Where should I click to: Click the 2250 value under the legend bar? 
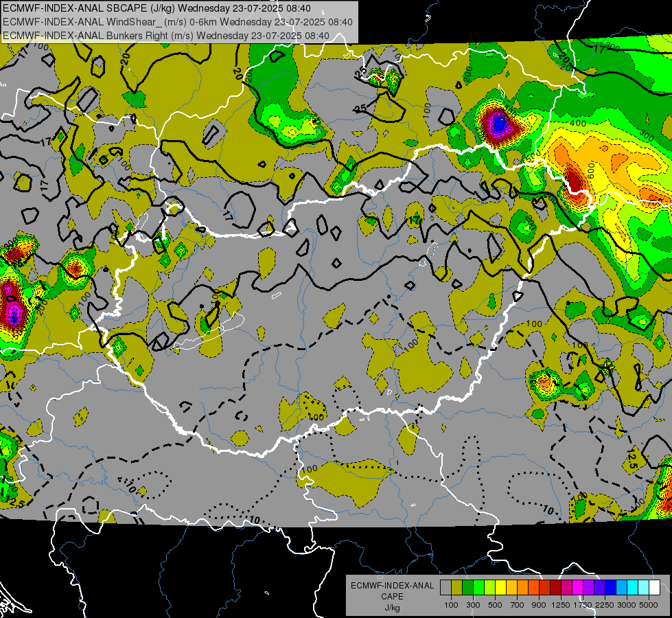[x=605, y=605]
